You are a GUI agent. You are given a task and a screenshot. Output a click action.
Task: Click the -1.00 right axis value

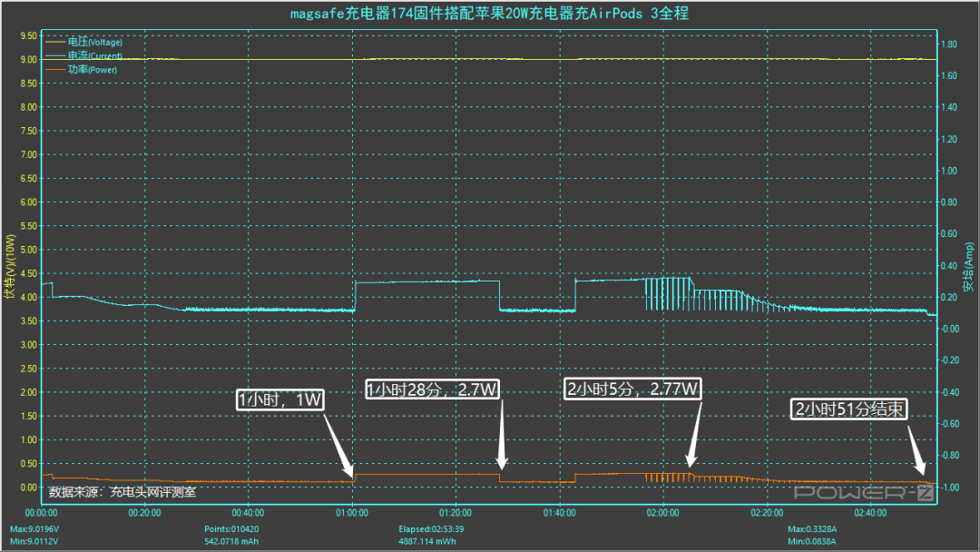coord(950,487)
